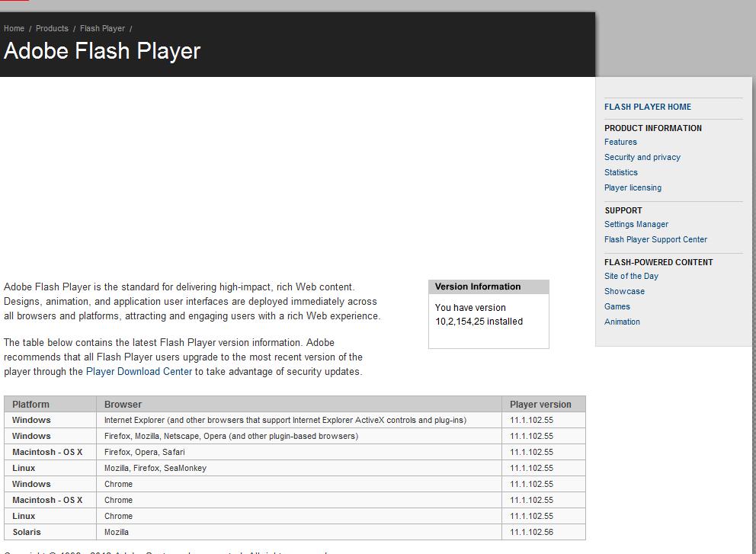Click the version cell in SeaMonkey row

point(543,468)
